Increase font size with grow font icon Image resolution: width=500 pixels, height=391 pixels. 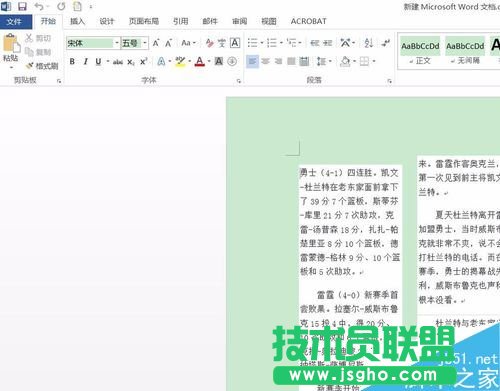[156, 43]
